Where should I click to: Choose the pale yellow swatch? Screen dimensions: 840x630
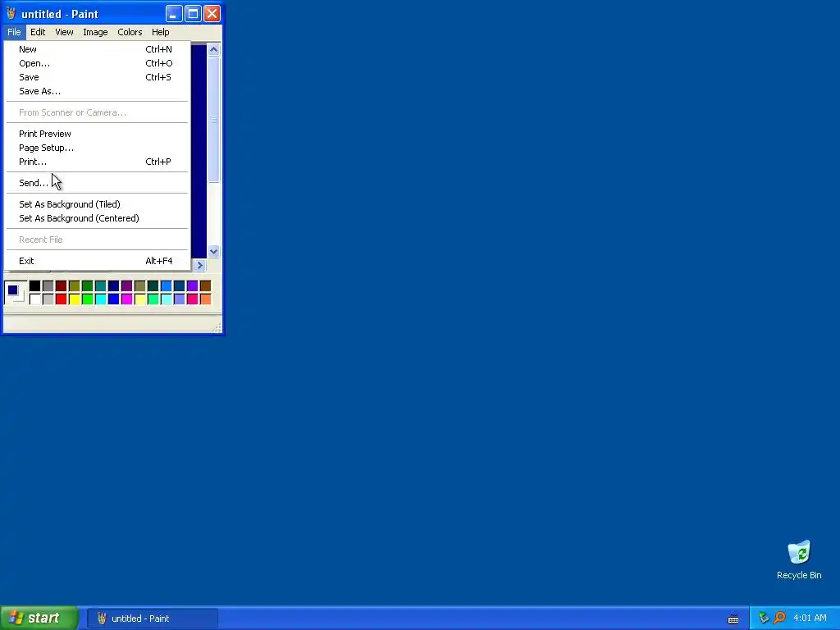139,299
